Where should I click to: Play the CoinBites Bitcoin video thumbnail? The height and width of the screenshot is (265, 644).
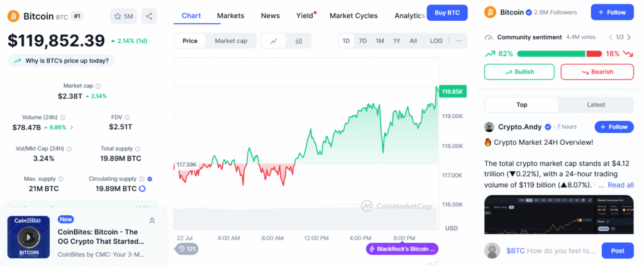[x=29, y=237]
